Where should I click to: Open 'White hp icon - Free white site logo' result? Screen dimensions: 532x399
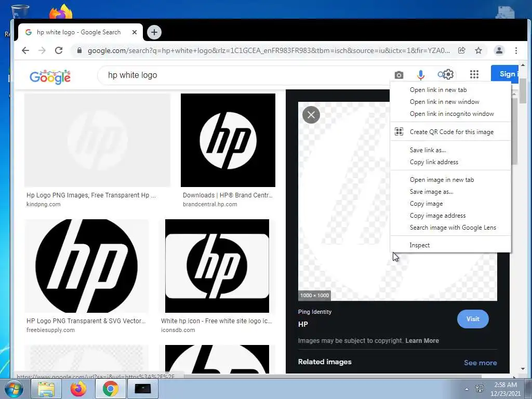click(x=217, y=321)
